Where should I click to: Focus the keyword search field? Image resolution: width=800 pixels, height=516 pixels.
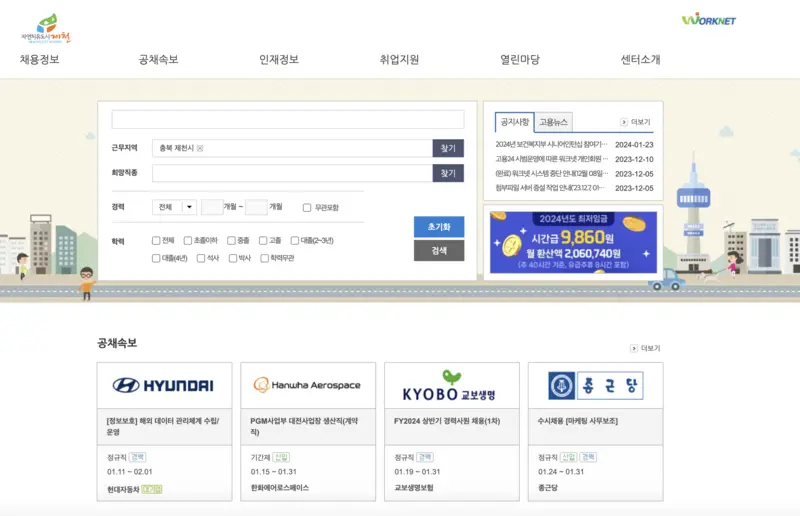[x=288, y=119]
